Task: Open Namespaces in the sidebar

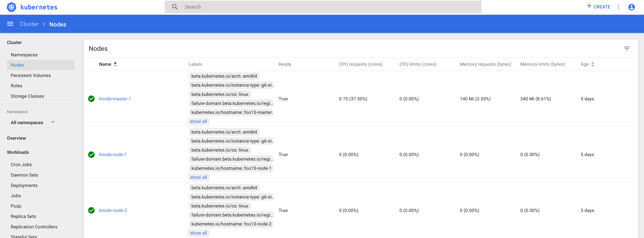Action: click(x=24, y=55)
